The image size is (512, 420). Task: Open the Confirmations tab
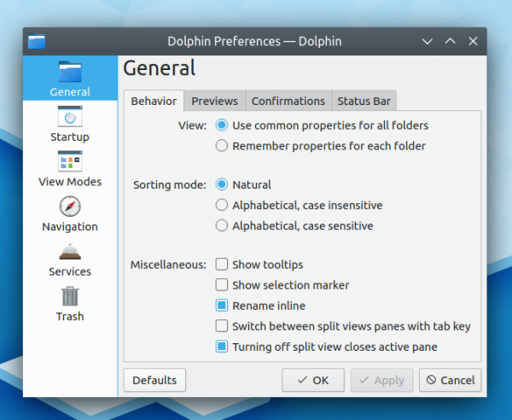pyautogui.click(x=288, y=101)
